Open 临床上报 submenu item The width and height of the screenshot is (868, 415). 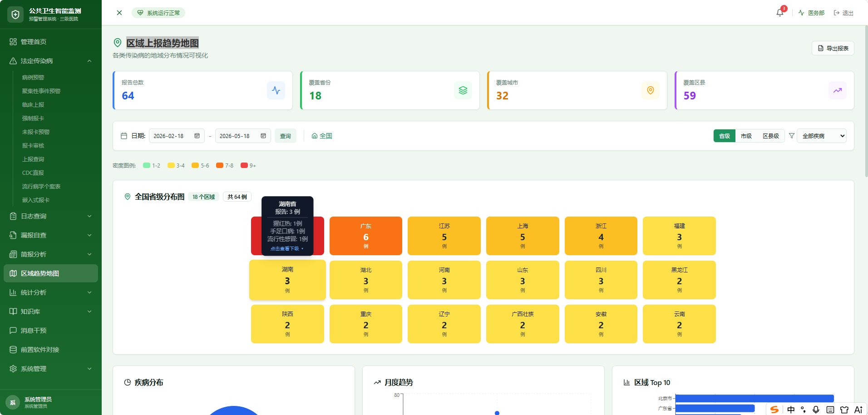pyautogui.click(x=33, y=105)
